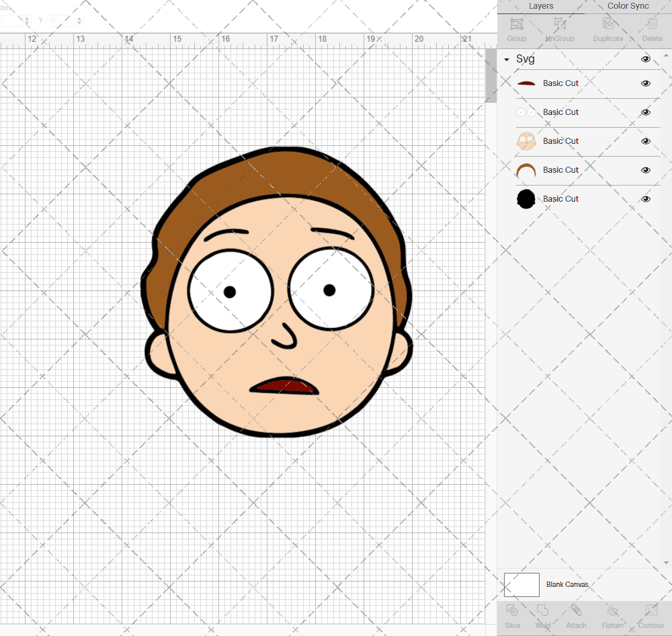Switch to the Layers tab
672x636 pixels.
tap(541, 6)
